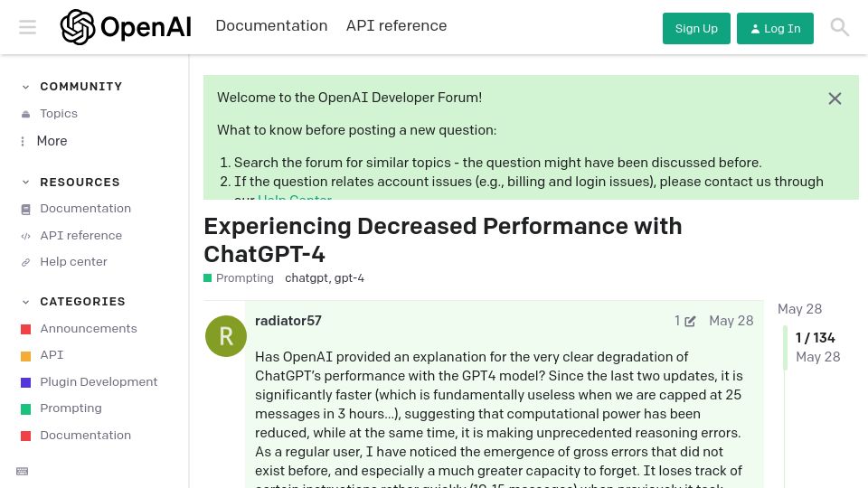The image size is (868, 488).
Task: Select the API category
Action: coord(52,355)
